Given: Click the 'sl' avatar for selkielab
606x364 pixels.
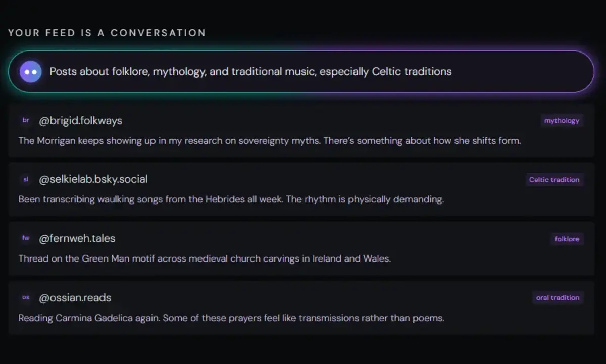Looking at the screenshot, I should click(26, 180).
